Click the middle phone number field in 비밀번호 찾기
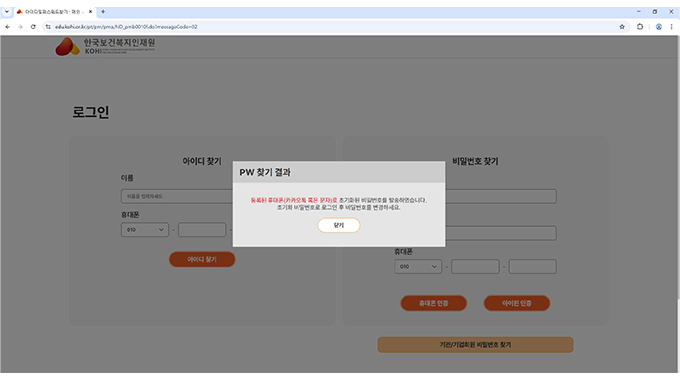 (475, 266)
